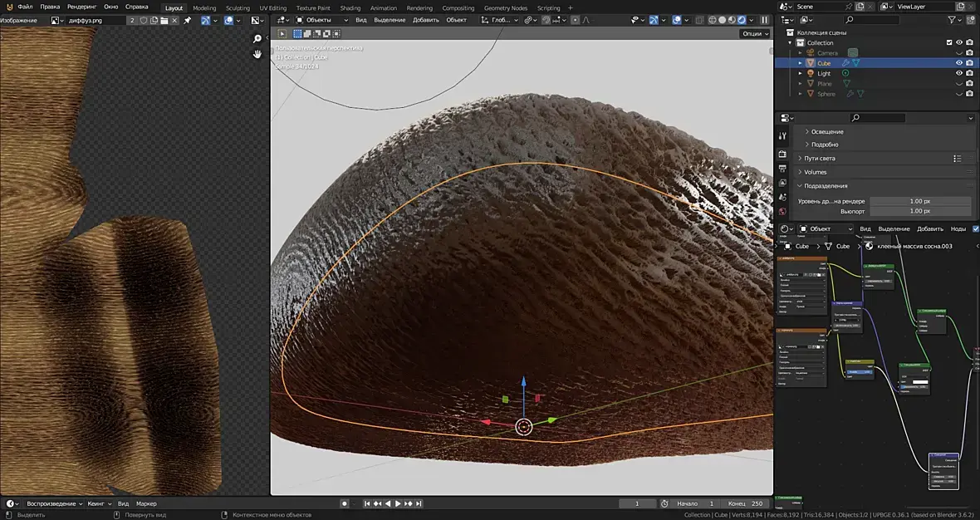
Task: Collapse the Подразделения panel
Action: pos(826,186)
